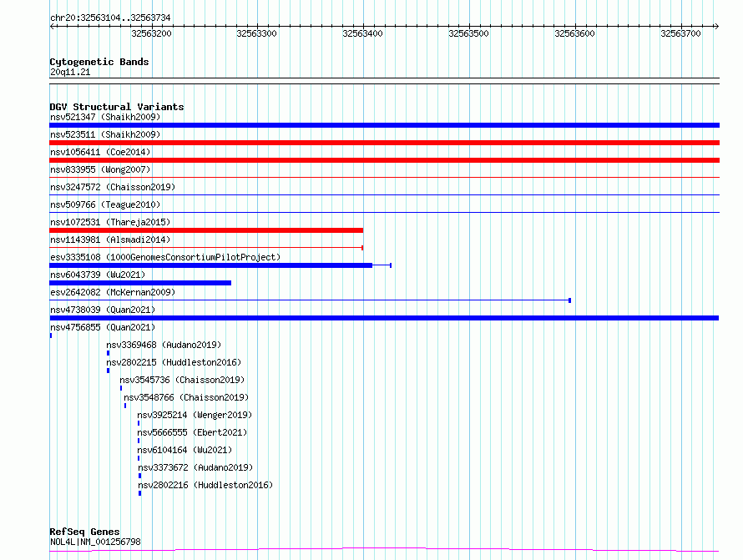Click the 20q11.21 band label
Screen dimensions: 743x560
70,72
